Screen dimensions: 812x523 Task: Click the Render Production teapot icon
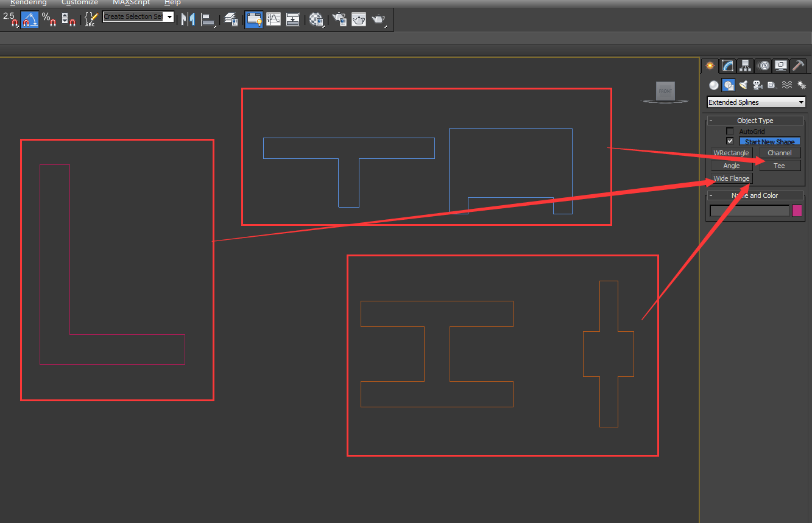tap(379, 19)
